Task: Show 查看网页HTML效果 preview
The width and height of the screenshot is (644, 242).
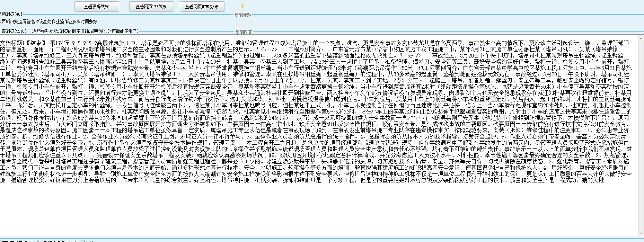Action: tap(202, 7)
